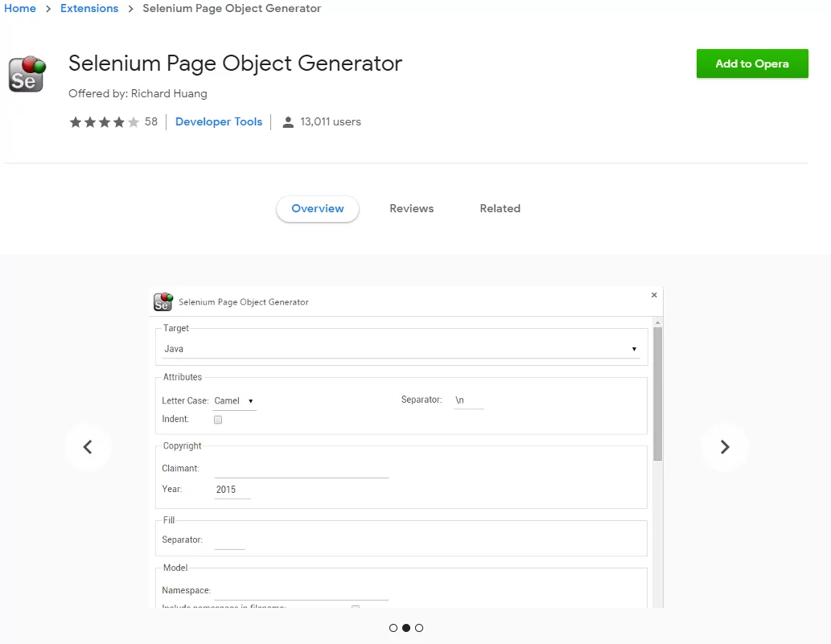Switch to the Reviews tab
Image resolution: width=831 pixels, height=644 pixels.
pos(411,209)
